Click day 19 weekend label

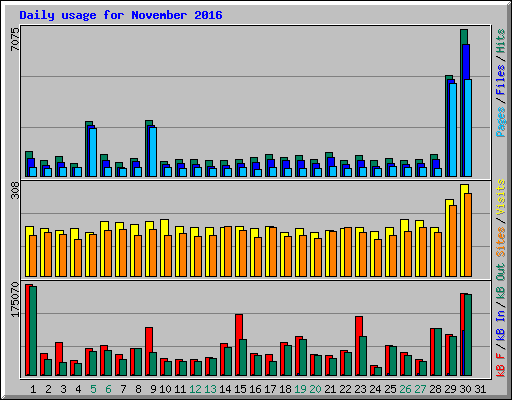click(x=300, y=389)
